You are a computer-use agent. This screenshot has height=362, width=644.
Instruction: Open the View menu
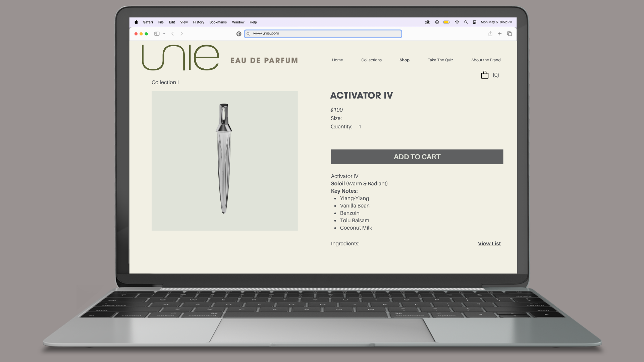tap(184, 22)
